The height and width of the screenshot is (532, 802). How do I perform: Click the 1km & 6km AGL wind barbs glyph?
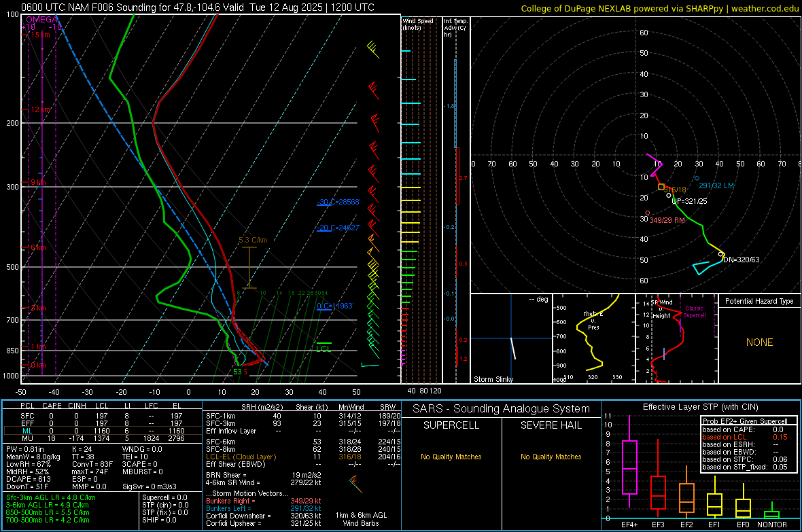pyautogui.click(x=355, y=483)
